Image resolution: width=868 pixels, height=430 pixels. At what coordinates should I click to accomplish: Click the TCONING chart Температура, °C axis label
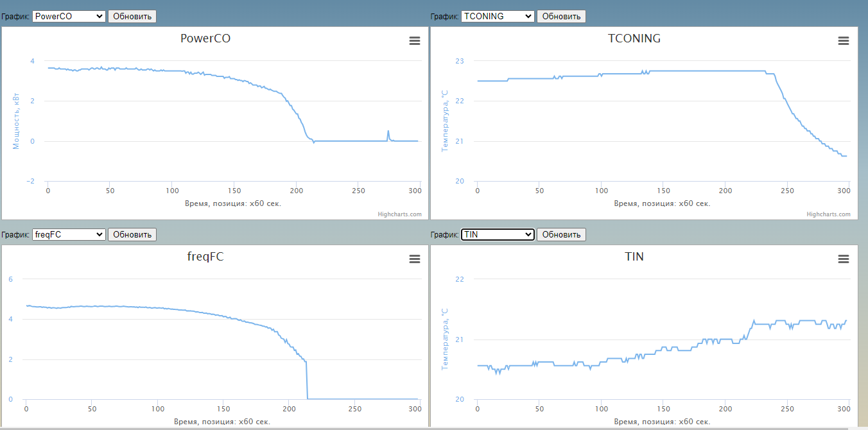click(444, 121)
